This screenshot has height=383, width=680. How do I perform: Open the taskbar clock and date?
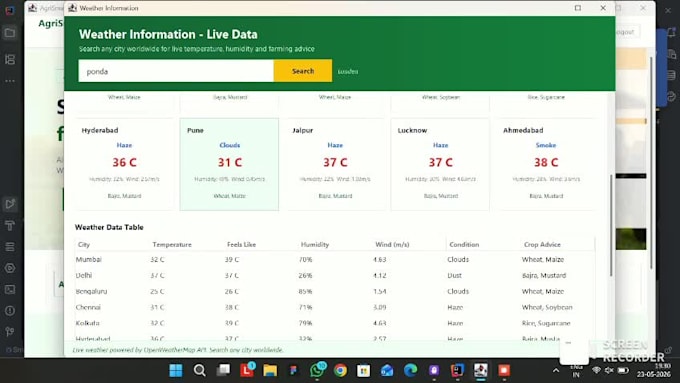(x=654, y=370)
